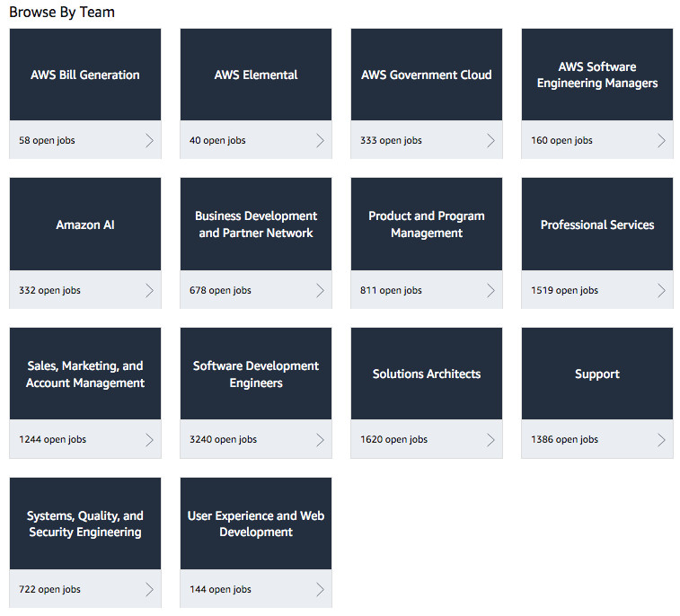Click the '1244 open jobs' text
This screenshot has height=616, width=680.
pyautogui.click(x=52, y=440)
